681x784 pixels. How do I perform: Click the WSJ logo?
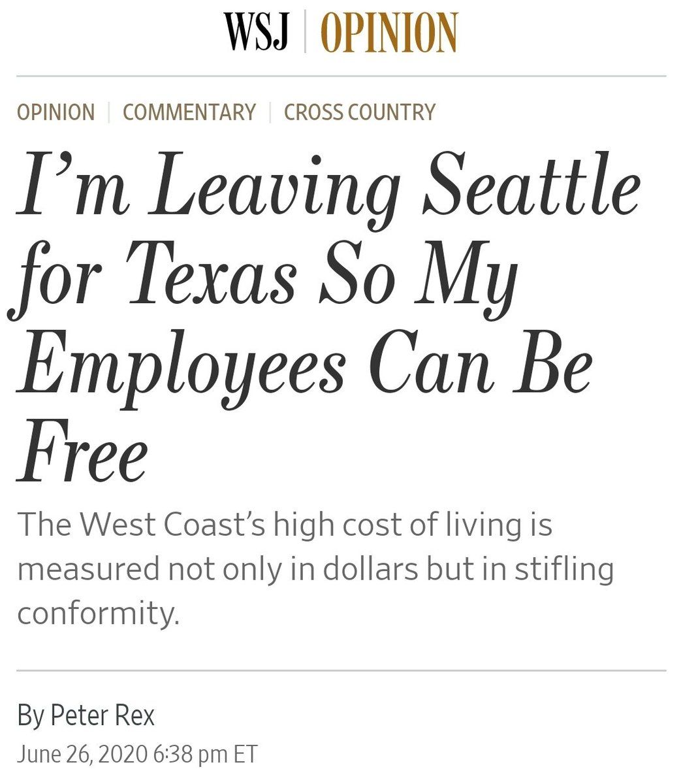[x=257, y=31]
